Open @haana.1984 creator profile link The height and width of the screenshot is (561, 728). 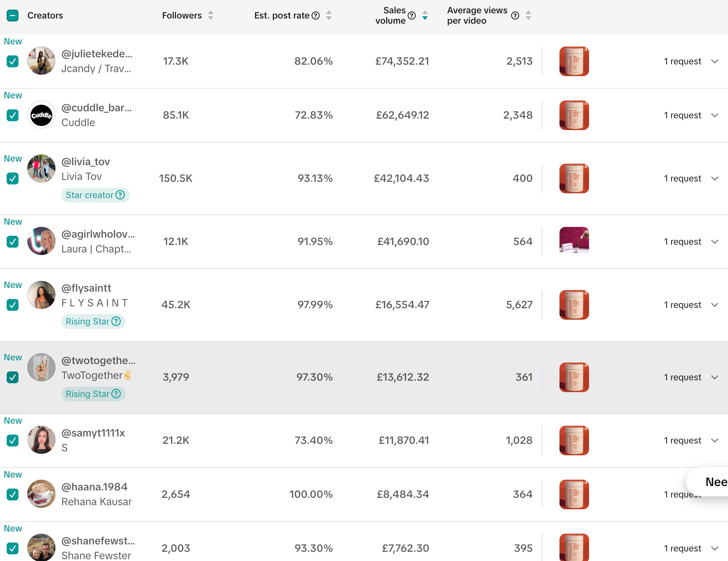click(x=94, y=487)
